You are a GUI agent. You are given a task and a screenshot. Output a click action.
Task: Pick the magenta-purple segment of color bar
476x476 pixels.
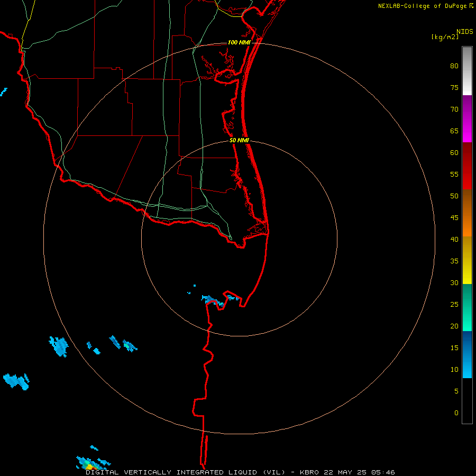467,118
